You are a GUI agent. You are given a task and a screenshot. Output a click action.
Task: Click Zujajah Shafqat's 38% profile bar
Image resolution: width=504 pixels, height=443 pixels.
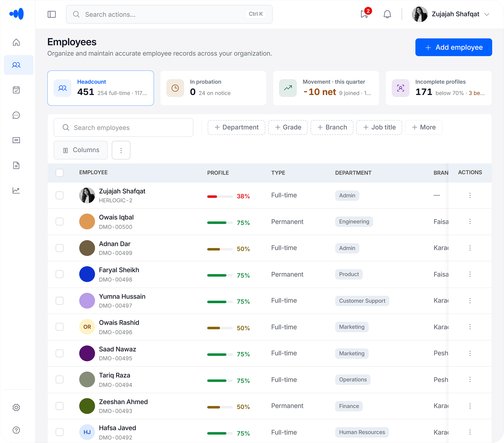point(220,196)
